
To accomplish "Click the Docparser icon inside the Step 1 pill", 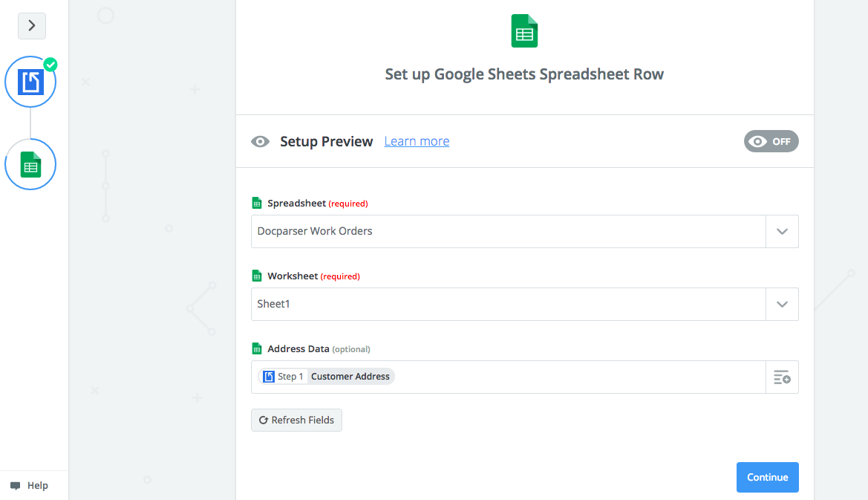I will (x=269, y=377).
